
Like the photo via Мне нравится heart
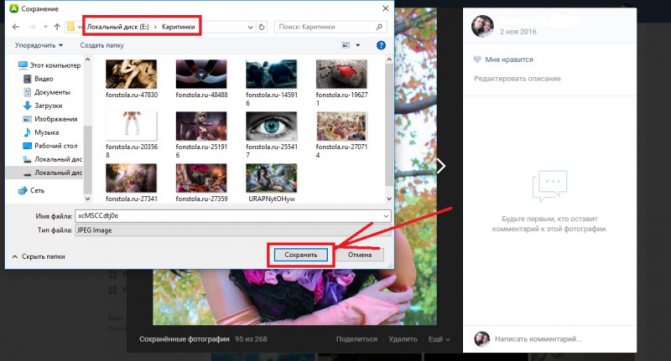pyautogui.click(x=477, y=59)
